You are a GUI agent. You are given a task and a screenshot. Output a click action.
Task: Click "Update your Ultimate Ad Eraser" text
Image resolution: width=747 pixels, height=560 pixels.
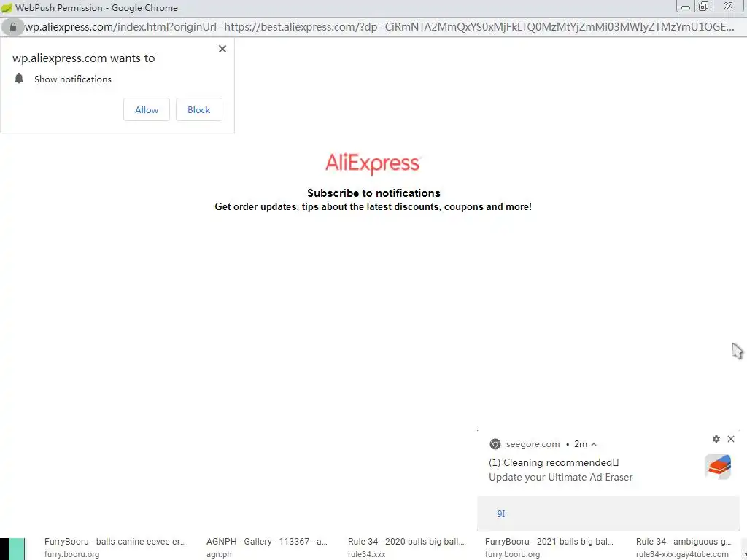pyautogui.click(x=561, y=477)
